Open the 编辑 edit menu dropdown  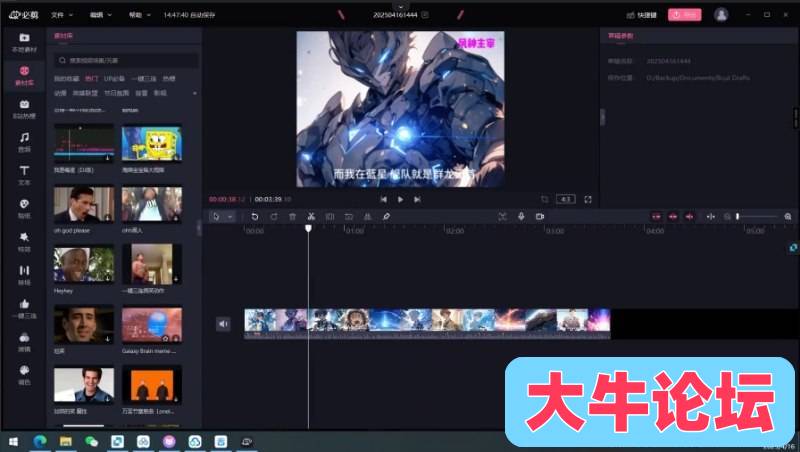pos(101,15)
